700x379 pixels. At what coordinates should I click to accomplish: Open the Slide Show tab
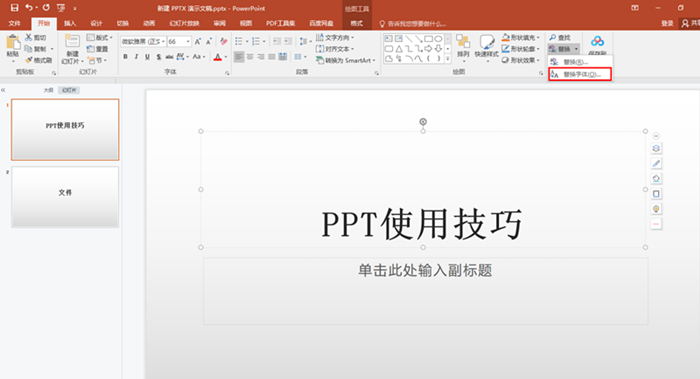(184, 23)
